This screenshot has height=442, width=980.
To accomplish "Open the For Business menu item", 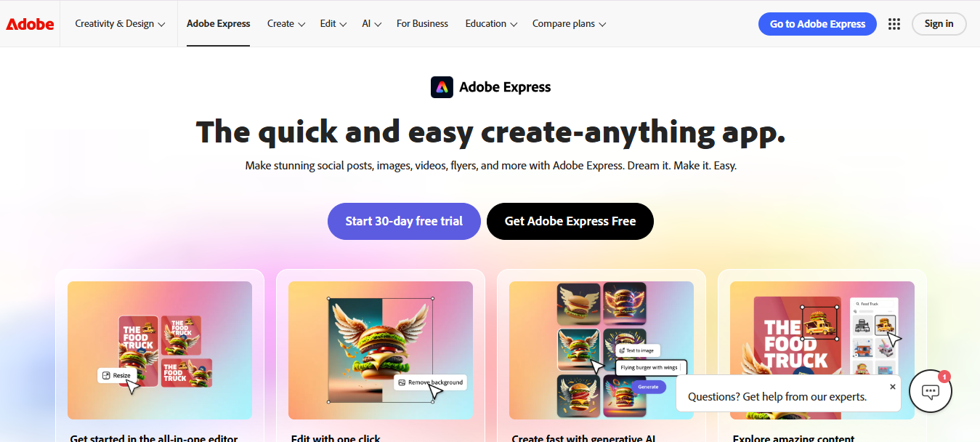I will point(422,24).
